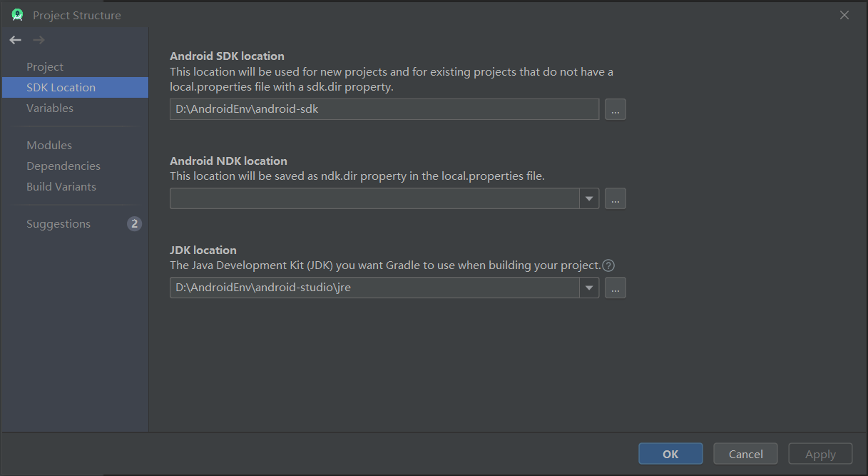Image resolution: width=868 pixels, height=476 pixels.
Task: Browse for Android SDK location folder
Action: point(616,109)
